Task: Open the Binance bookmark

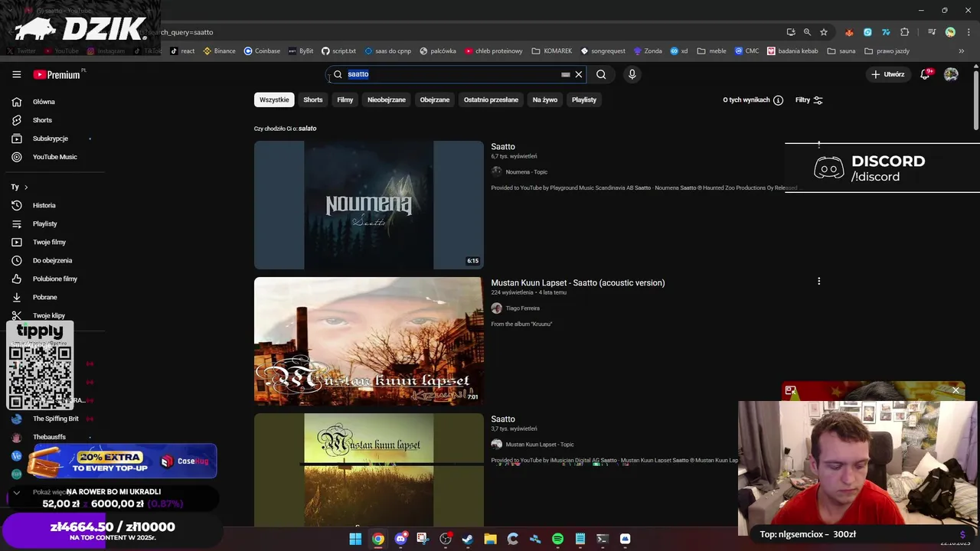Action: click(219, 51)
